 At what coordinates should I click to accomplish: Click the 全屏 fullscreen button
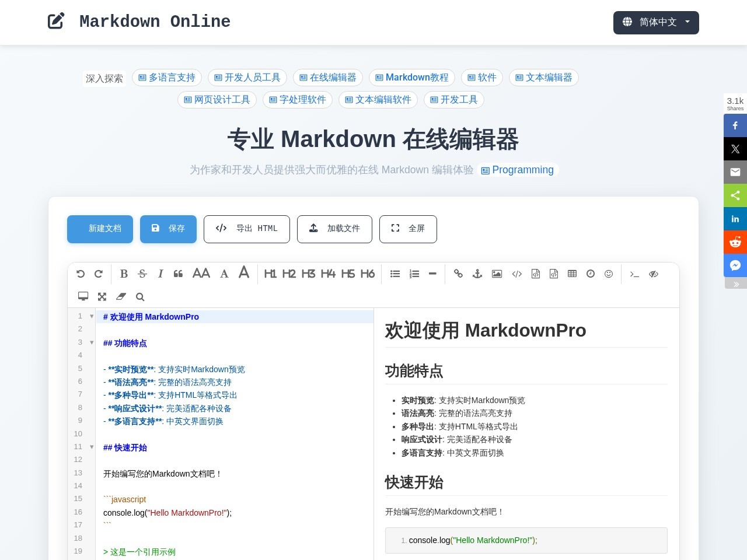click(408, 229)
